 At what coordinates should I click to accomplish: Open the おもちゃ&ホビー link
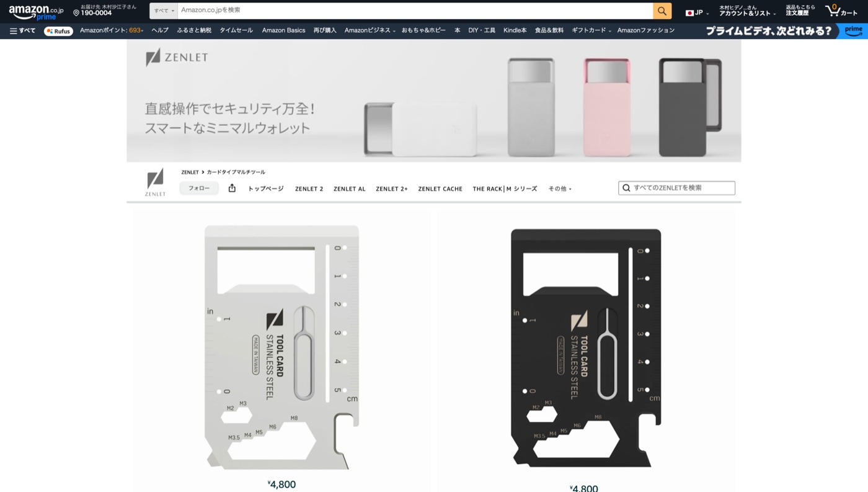(423, 30)
